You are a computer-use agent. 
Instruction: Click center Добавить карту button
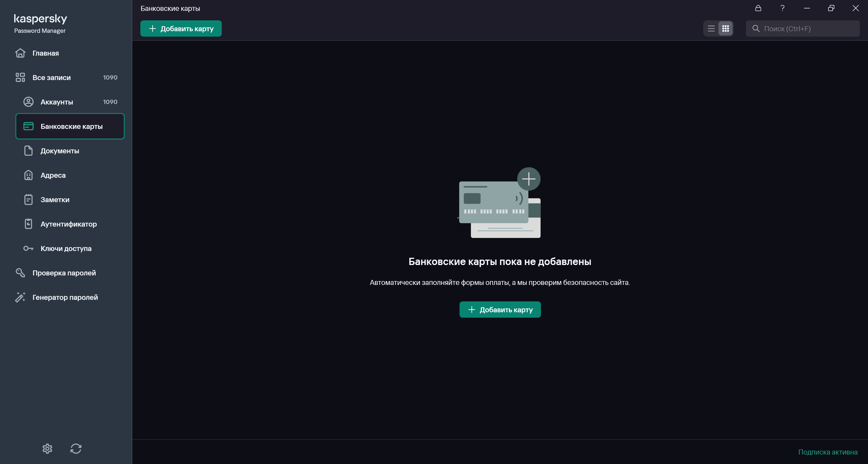coord(500,310)
